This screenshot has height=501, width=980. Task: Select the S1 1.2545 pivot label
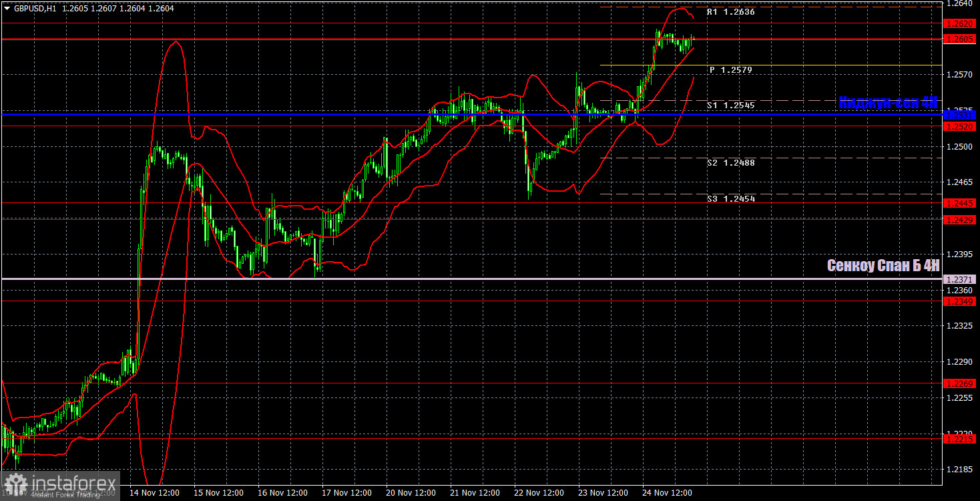point(731,106)
